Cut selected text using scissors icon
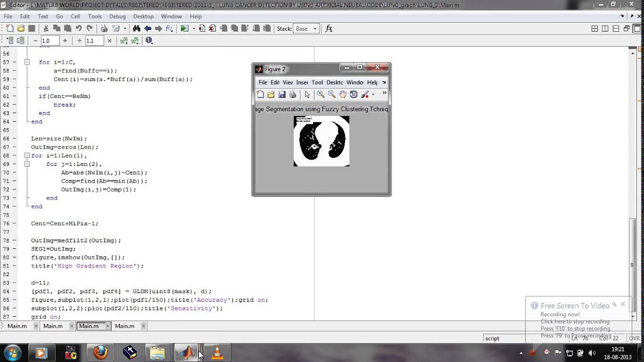This screenshot has height=362, width=644. pos(46,29)
